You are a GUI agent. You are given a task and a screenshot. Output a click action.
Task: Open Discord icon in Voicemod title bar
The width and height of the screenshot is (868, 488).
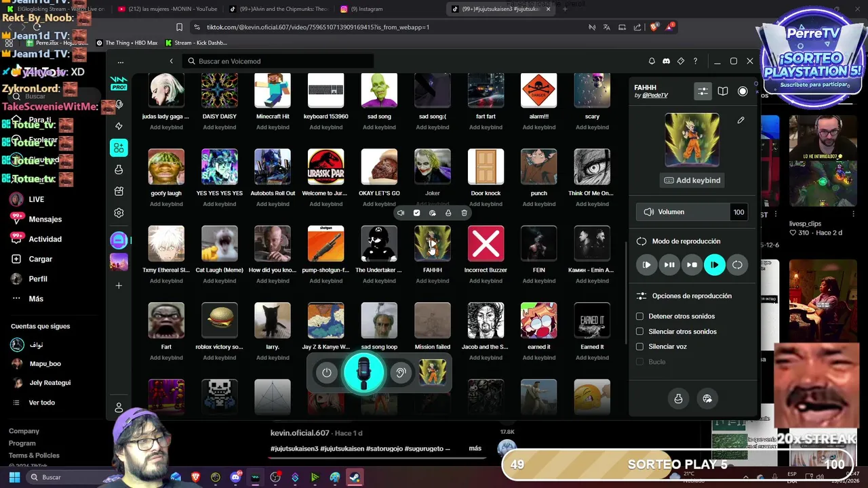pyautogui.click(x=666, y=61)
